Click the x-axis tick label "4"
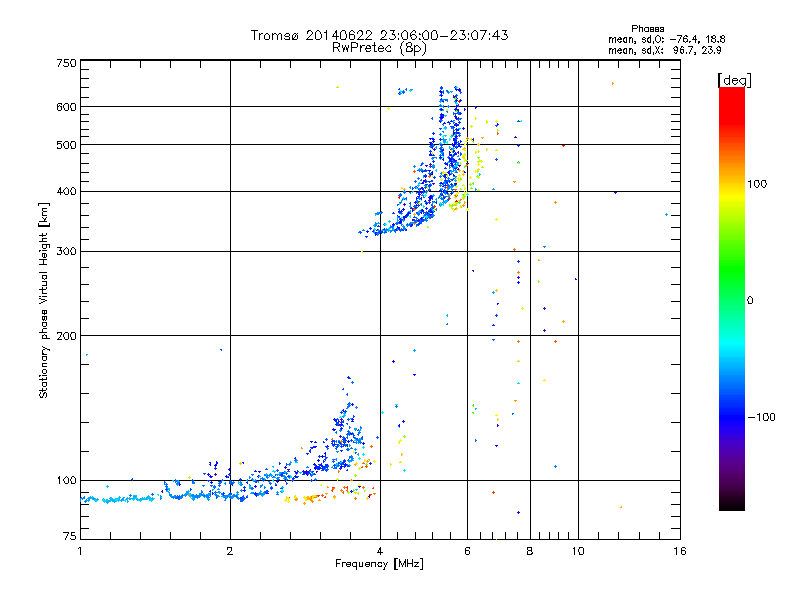The height and width of the screenshot is (600, 800). (x=380, y=551)
